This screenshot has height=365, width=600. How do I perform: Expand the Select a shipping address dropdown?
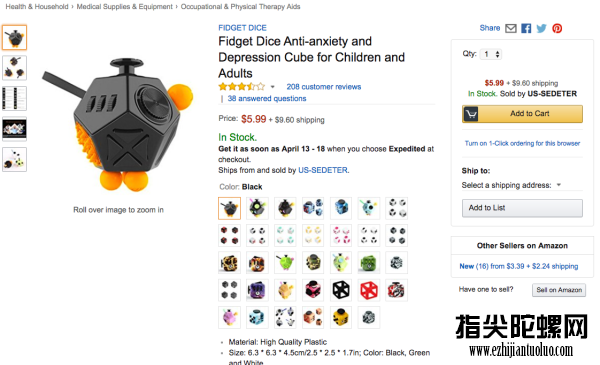[511, 185]
